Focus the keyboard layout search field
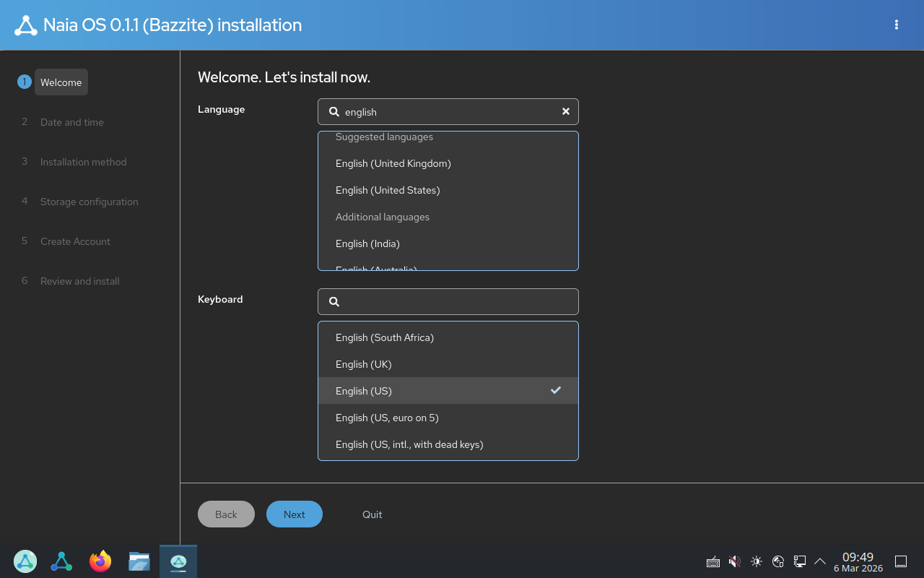924x578 pixels. [x=455, y=301]
